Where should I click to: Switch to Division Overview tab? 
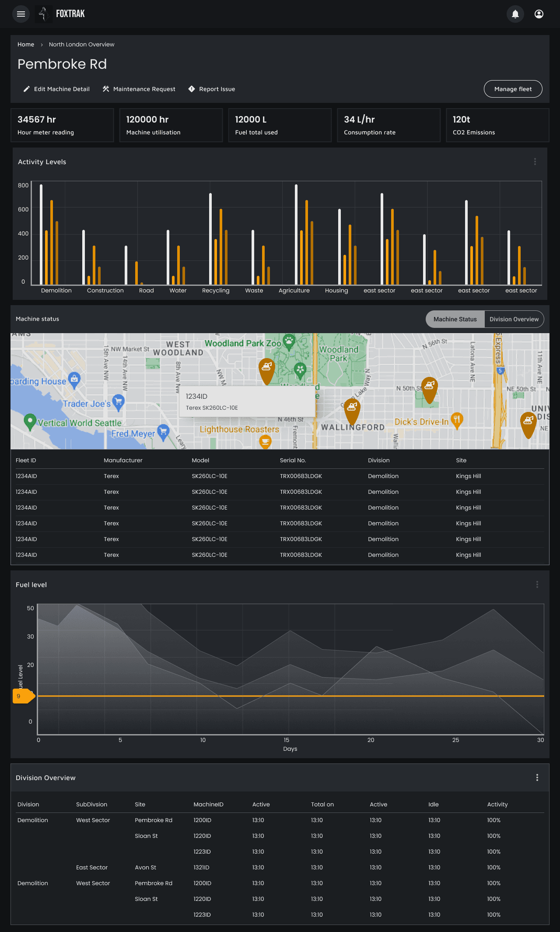coord(514,319)
